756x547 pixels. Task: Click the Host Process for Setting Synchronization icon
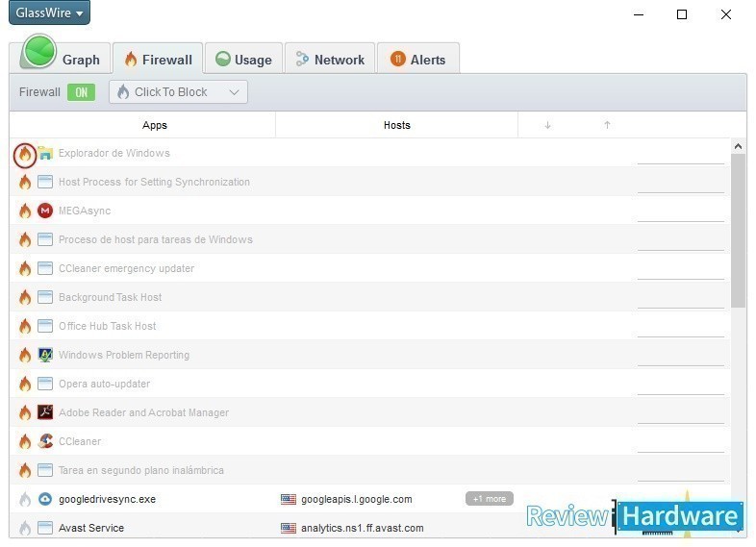click(x=45, y=182)
